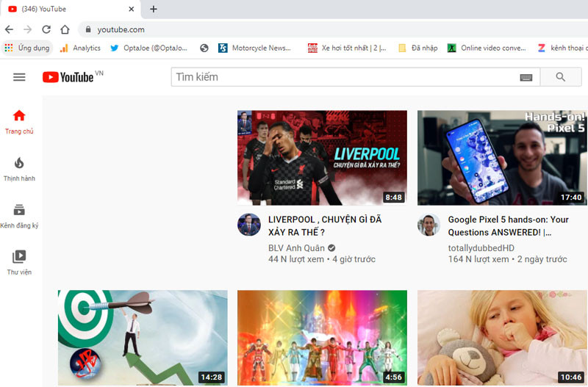
Task: Play the coughing girl video 10:46
Action: [502, 338]
